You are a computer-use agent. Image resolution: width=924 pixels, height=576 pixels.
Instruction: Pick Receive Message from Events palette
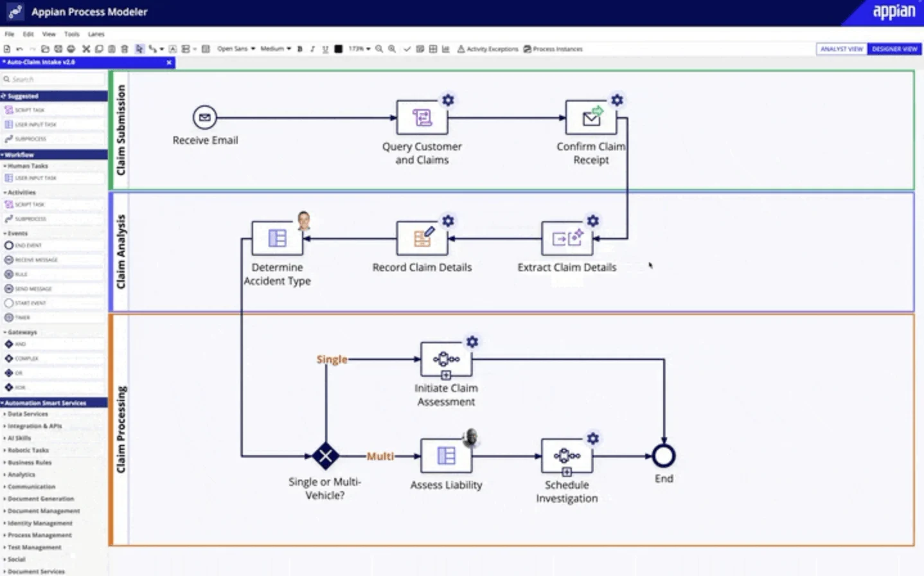click(x=54, y=260)
